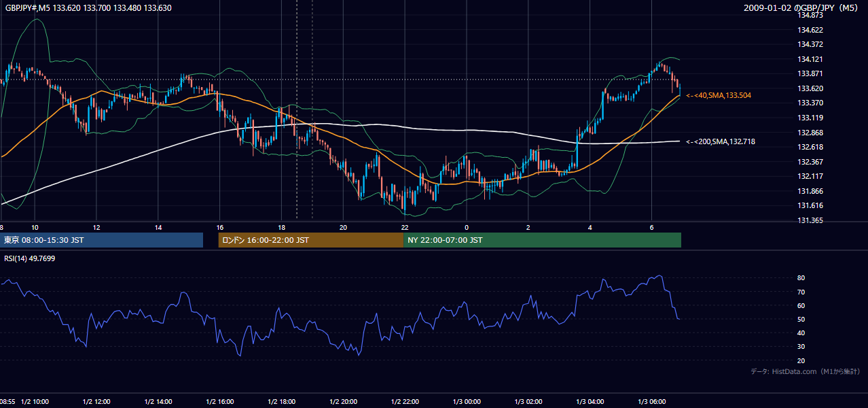The height and width of the screenshot is (408, 868).
Task: Click the 1/2 12:00 time label
Action: [x=96, y=401]
